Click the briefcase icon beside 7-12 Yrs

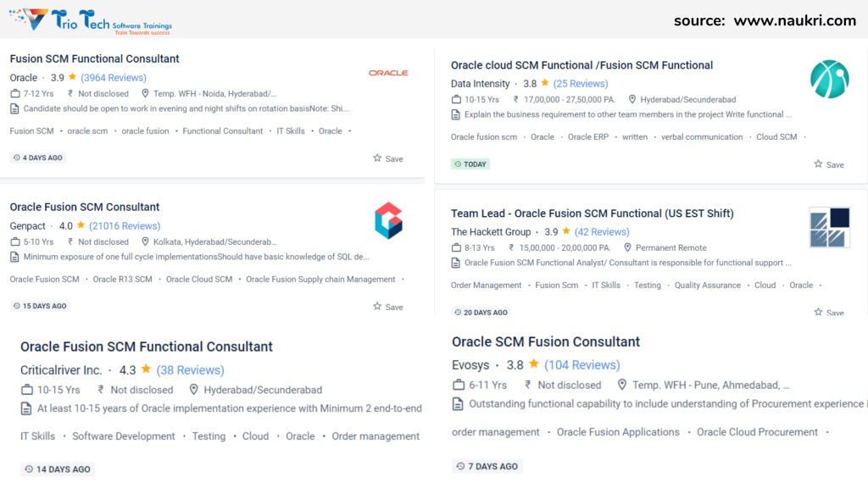pyautogui.click(x=15, y=93)
